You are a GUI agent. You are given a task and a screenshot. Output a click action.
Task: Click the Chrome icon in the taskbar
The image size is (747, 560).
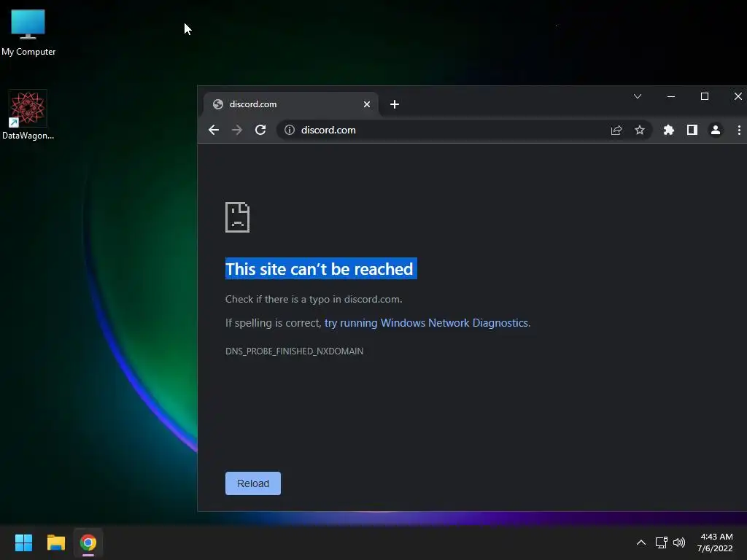88,542
